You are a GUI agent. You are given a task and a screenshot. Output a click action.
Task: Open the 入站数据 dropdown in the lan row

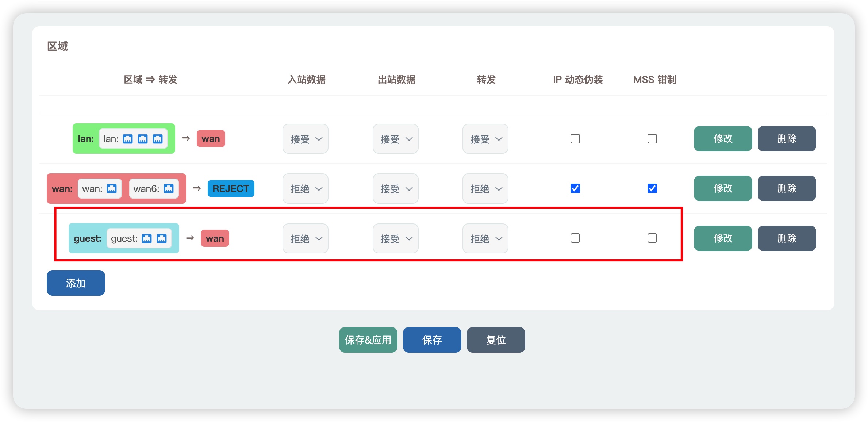pyautogui.click(x=305, y=139)
